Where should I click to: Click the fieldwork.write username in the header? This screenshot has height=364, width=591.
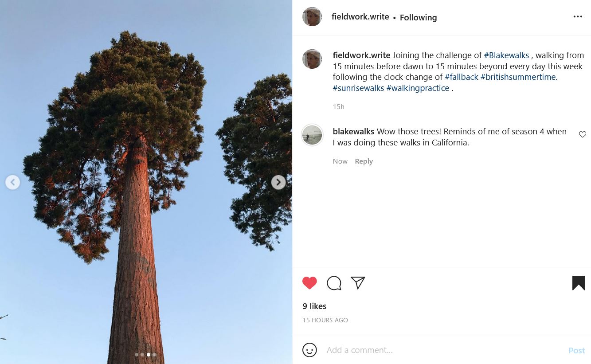pos(360,16)
